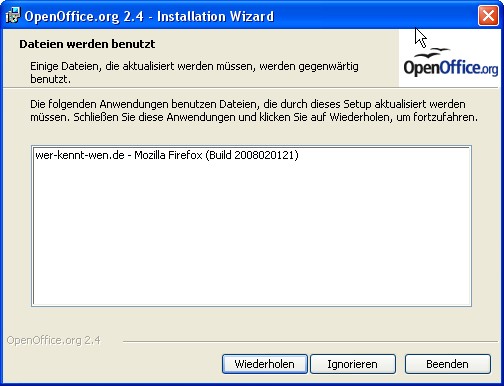Viewport: 504px width, 386px height.
Task: Click the Build 2008020121 text in list
Action: click(x=252, y=155)
